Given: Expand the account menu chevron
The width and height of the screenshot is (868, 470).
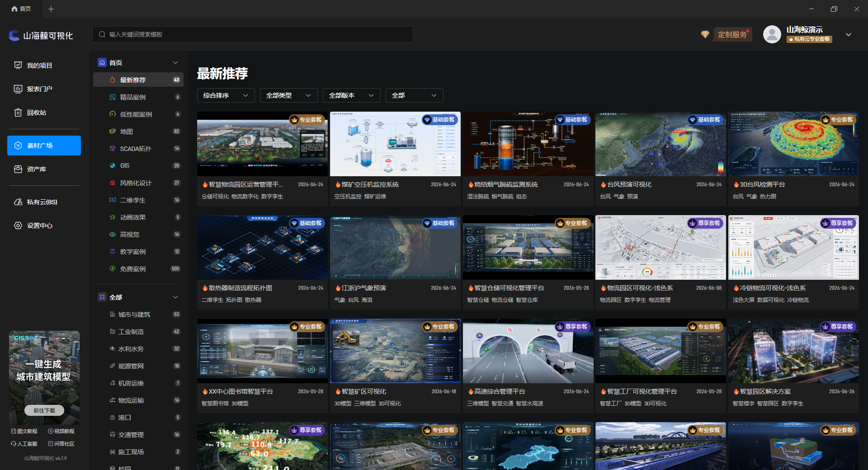Looking at the screenshot, I should pyautogui.click(x=849, y=35).
